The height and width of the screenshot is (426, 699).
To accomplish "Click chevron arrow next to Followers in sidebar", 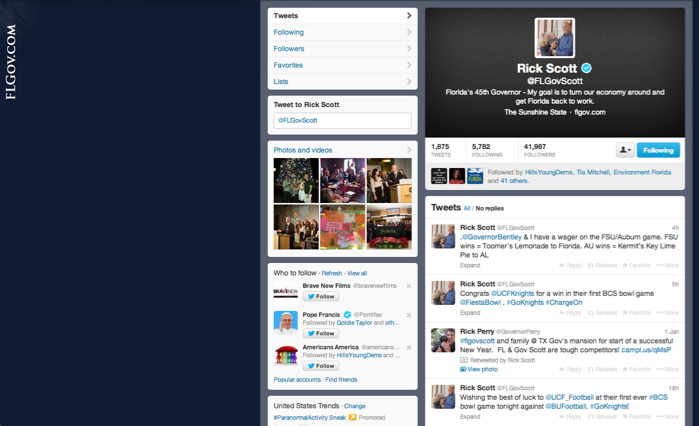I will click(409, 49).
